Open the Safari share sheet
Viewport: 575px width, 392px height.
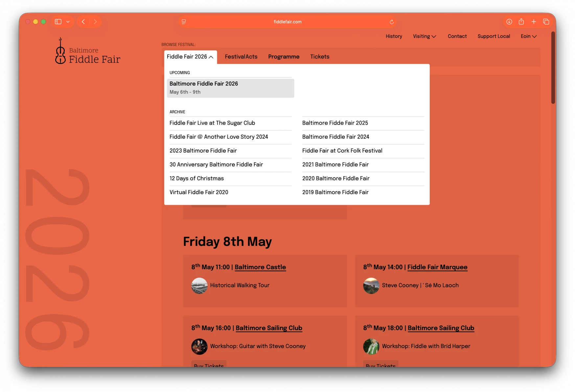(x=521, y=22)
